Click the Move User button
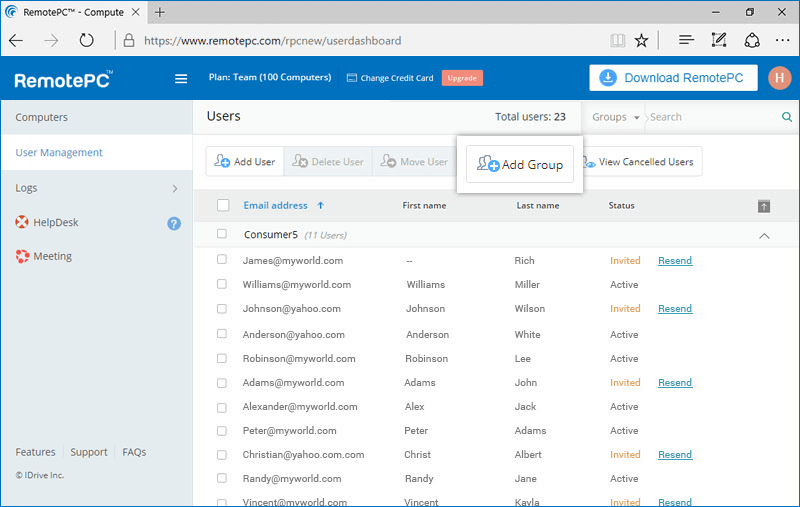 pos(414,162)
